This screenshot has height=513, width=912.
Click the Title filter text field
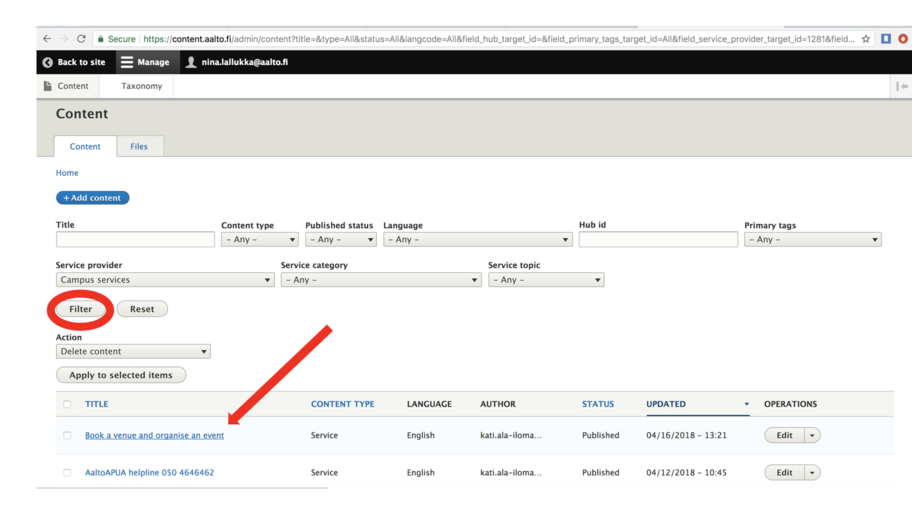point(135,240)
